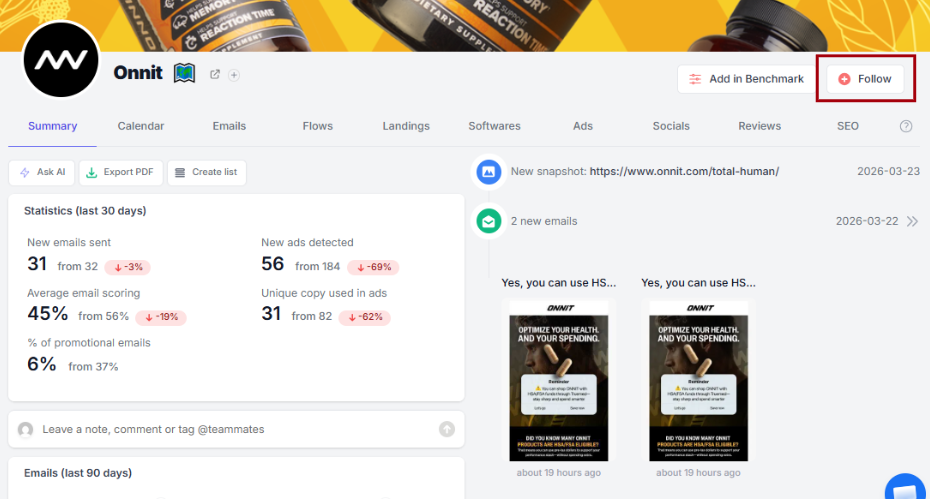The width and height of the screenshot is (930, 499).
Task: Open the second HSA email thumbnail
Action: [698, 381]
